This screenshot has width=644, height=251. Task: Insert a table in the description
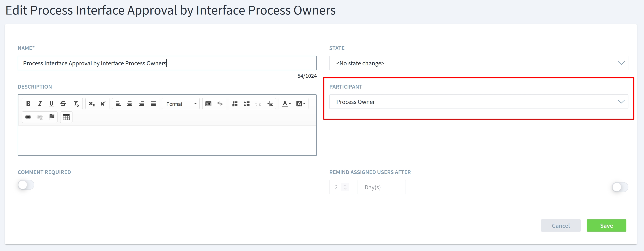[66, 117]
